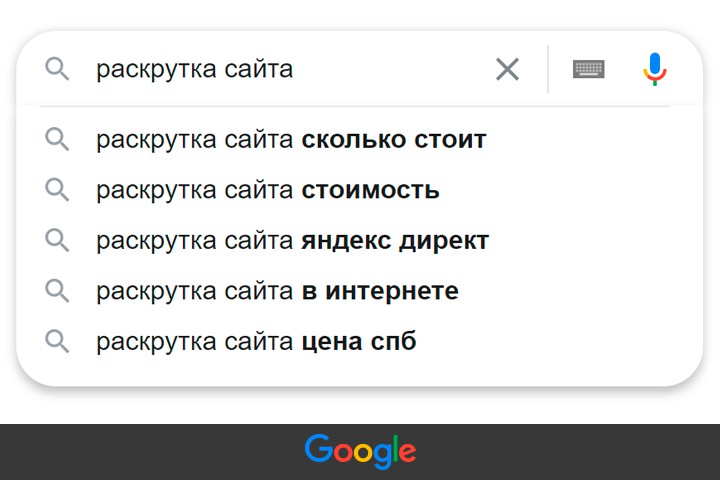Select suggestion 'раскрутка сайта сколько стоит'
This screenshot has width=720, height=480.
point(291,139)
